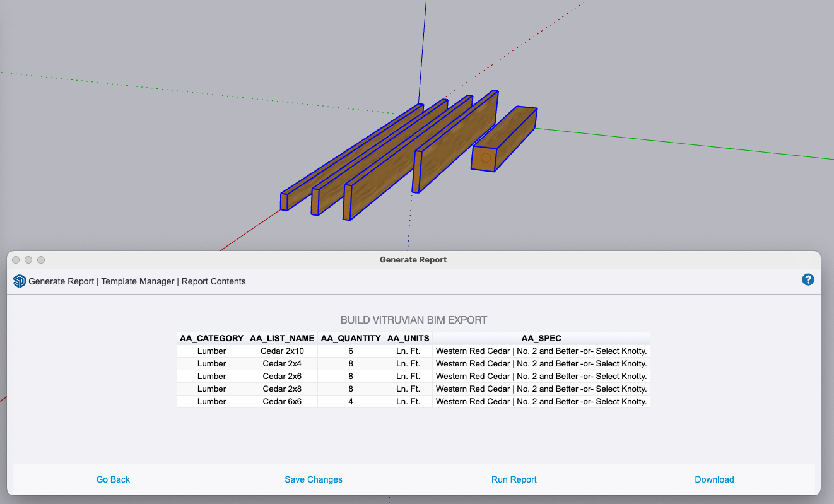This screenshot has height=504, width=834.
Task: Select the "Cedar 2x10" list name cell
Action: pyautogui.click(x=282, y=351)
